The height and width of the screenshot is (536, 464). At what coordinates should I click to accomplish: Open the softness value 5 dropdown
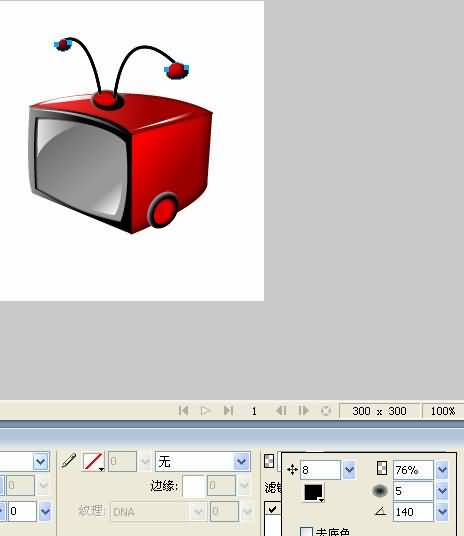click(442, 491)
